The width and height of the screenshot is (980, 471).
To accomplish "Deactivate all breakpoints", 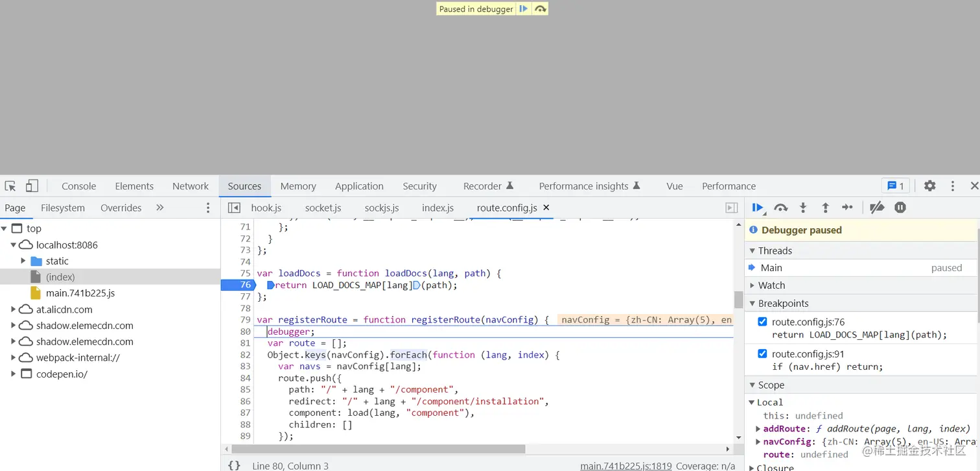I will click(877, 208).
